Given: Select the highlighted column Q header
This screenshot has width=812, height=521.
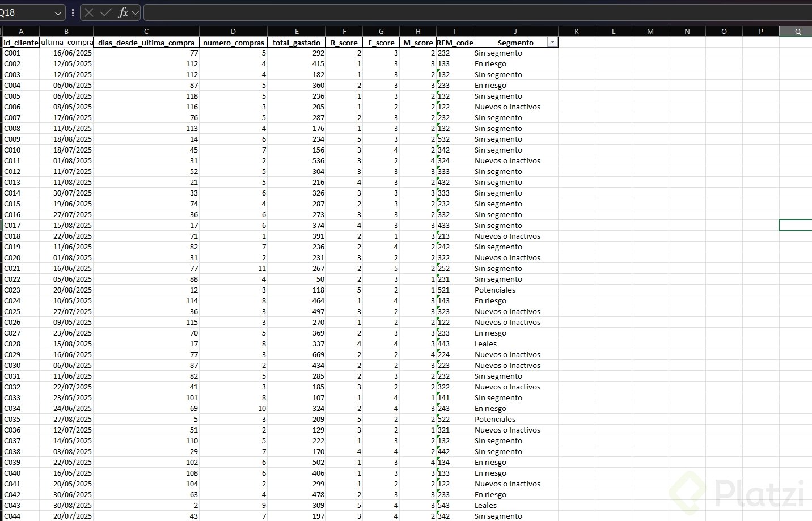Looking at the screenshot, I should coord(796,32).
